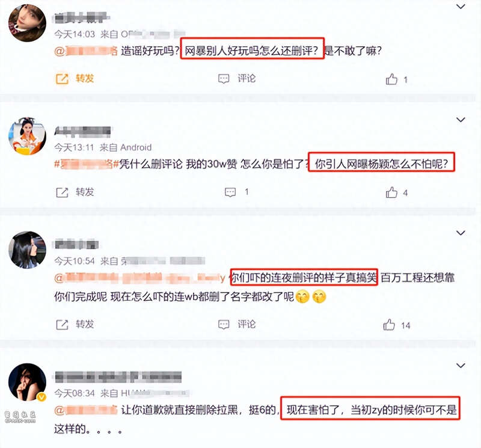Image resolution: width=481 pixels, height=448 pixels.
Task: Like the 14:03 post with 1 like
Action: (x=391, y=79)
